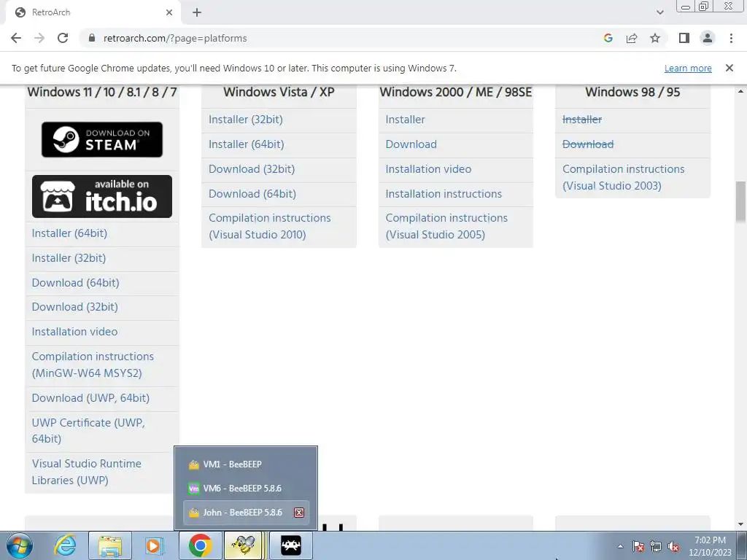Image resolution: width=747 pixels, height=560 pixels.
Task: Click the scrollbar up arrow
Action: point(741,91)
